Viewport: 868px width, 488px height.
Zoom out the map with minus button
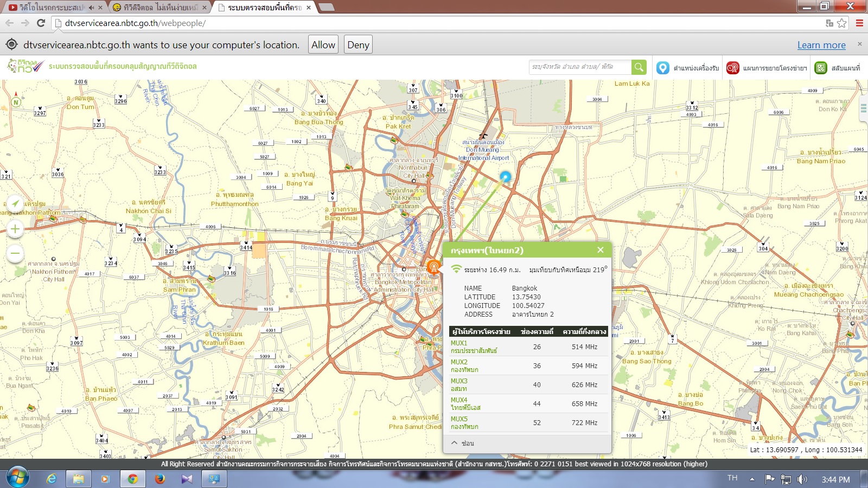[x=15, y=253]
